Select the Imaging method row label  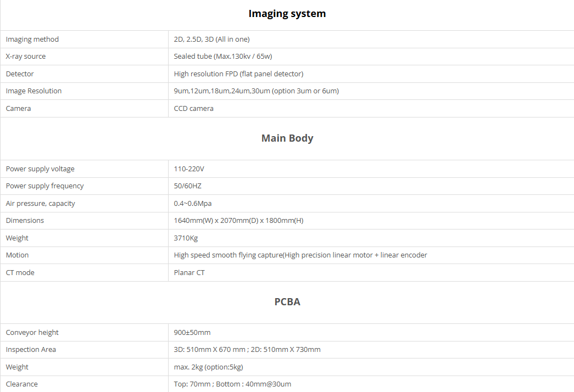(x=32, y=40)
